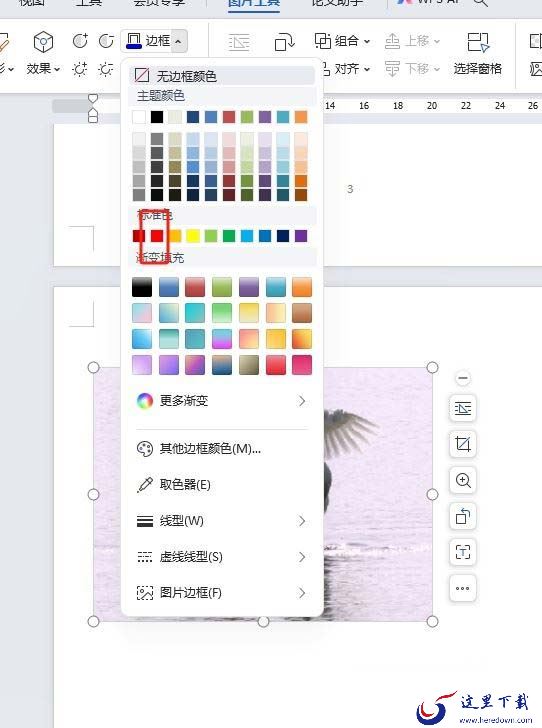This screenshot has height=728, width=542.
Task: Choose No Border Color (无边框颜色)
Action: [x=222, y=76]
